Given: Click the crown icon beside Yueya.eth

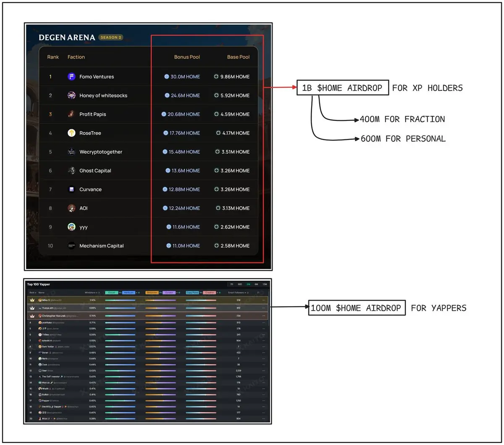Looking at the screenshot, I should (32, 308).
